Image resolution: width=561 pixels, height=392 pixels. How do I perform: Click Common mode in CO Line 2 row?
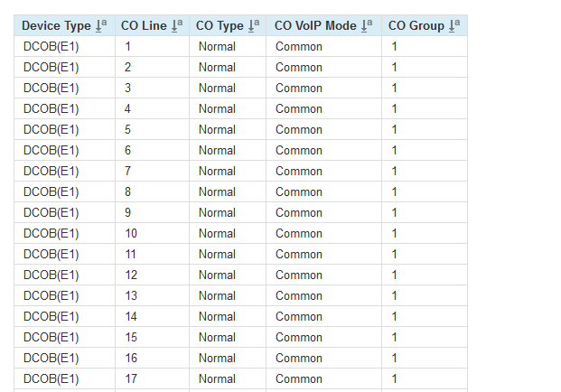point(298,67)
